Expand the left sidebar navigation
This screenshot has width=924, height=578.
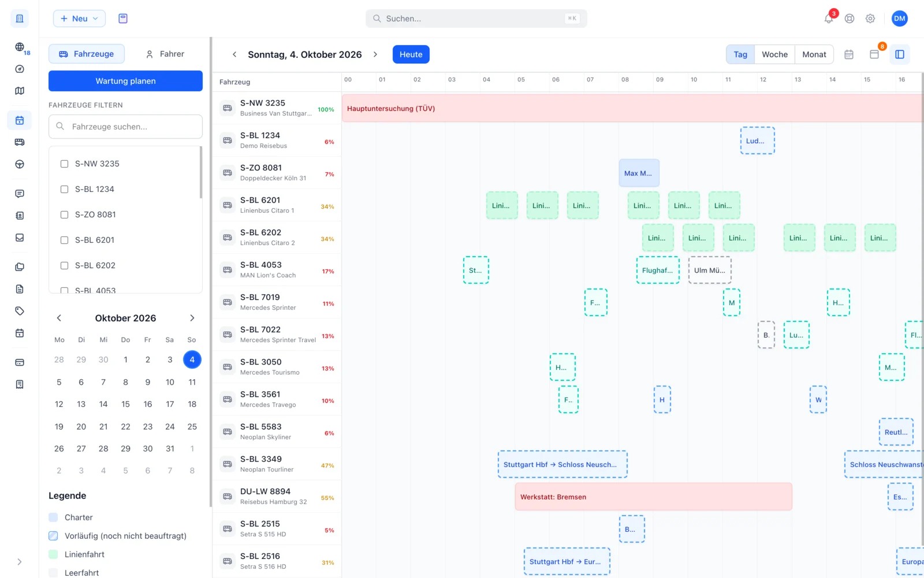point(20,562)
